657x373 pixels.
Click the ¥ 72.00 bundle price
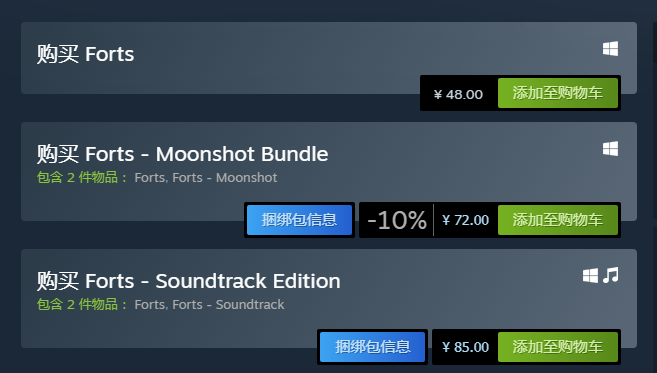click(466, 220)
